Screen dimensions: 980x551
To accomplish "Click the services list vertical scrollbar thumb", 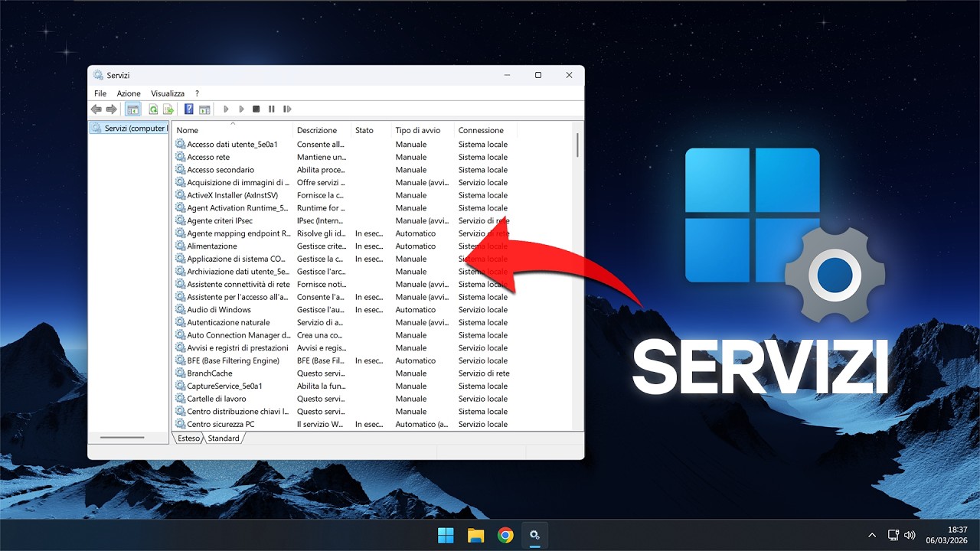I will [577, 145].
